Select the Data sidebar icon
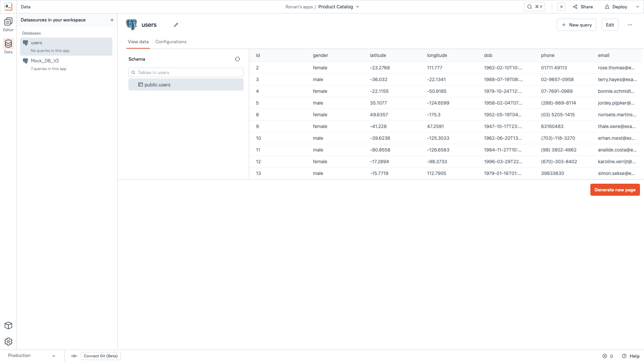Viewport: 644px width, 362px height. (8, 46)
